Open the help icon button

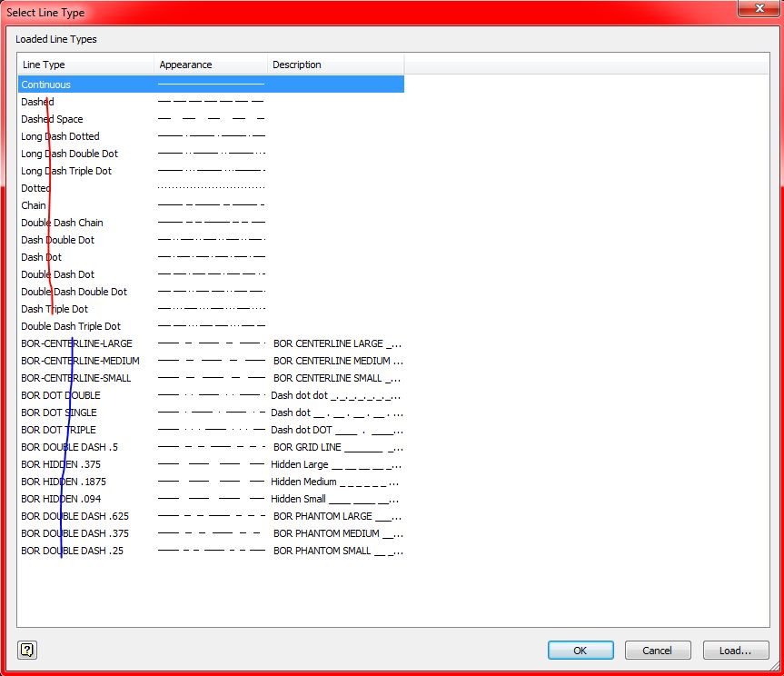point(27,650)
